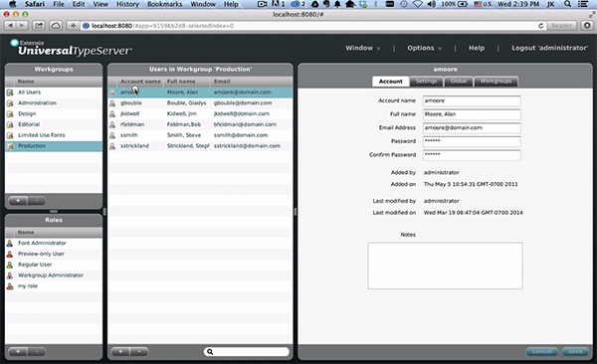597x364 pixels.
Task: Click the cancel button
Action: (542, 351)
